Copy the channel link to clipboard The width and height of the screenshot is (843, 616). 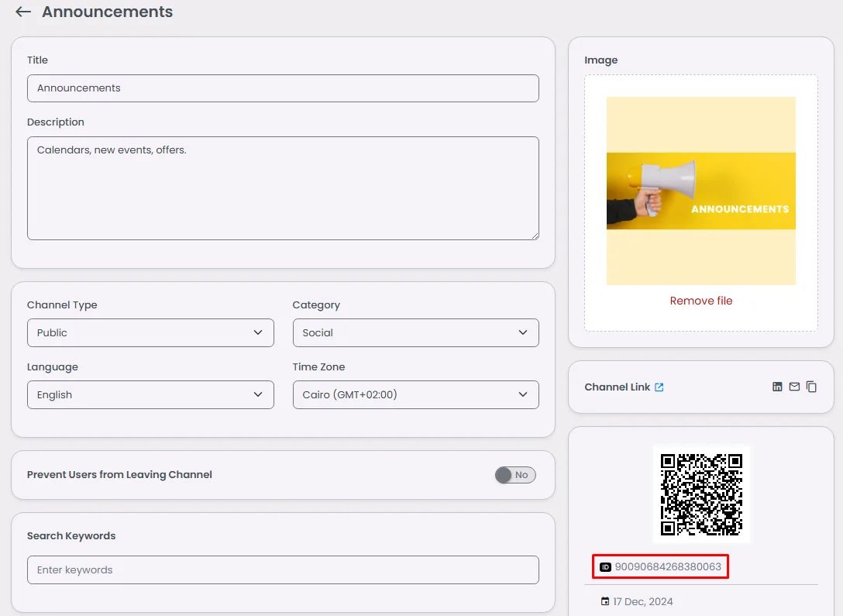811,387
